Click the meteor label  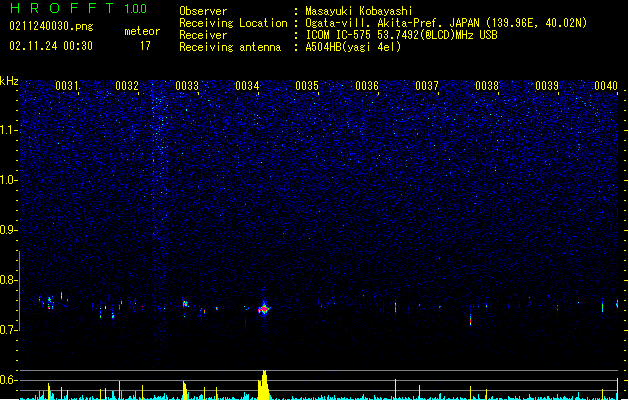tap(142, 31)
